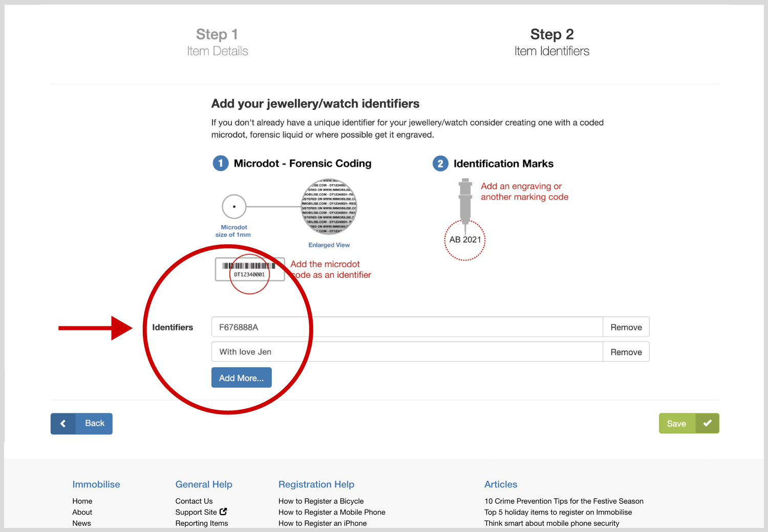Select the Step 2 Item Identifiers tab

[551, 42]
